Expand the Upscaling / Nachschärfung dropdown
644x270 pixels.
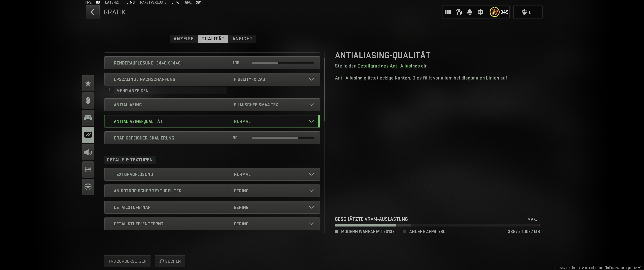point(311,79)
